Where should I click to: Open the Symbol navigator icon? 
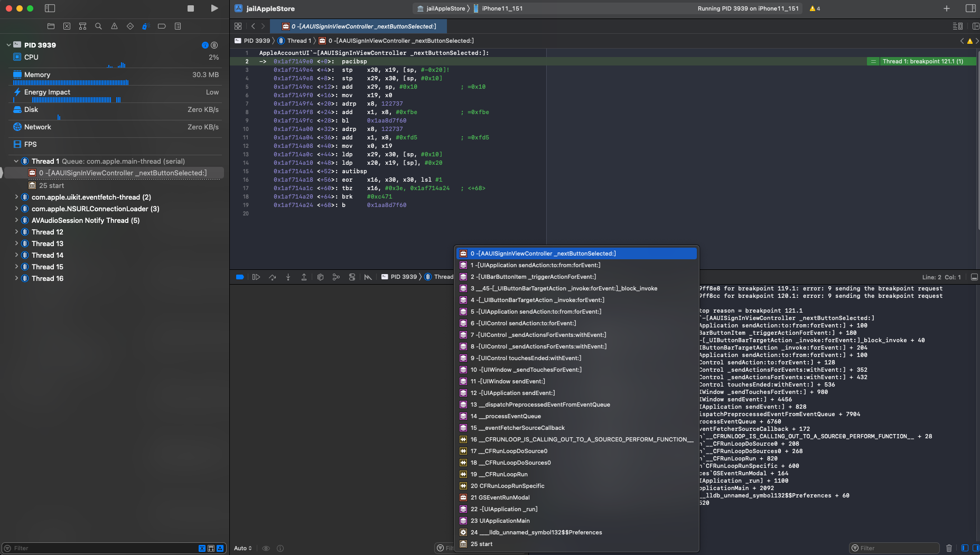tap(82, 26)
